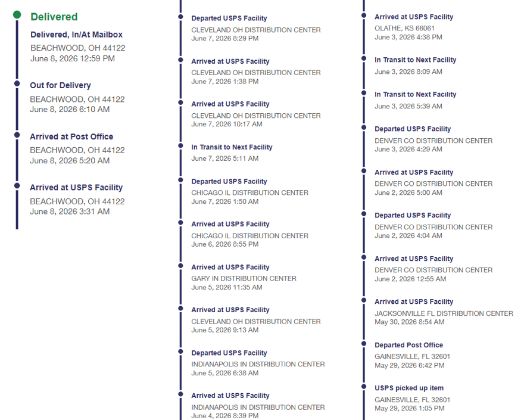Select the Arrived at Post Office event

tap(71, 137)
